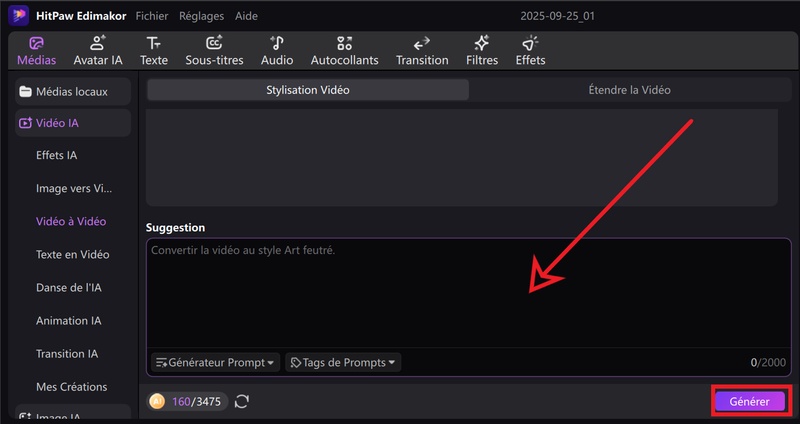The width and height of the screenshot is (800, 424).
Task: Switch to Étendre la Vidéo tab
Action: point(629,90)
